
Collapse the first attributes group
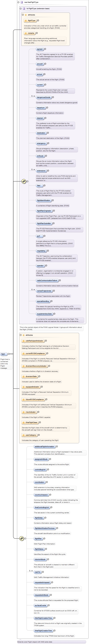(x=23, y=15)
